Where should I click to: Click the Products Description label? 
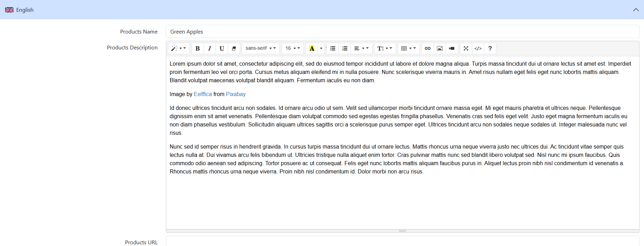(132, 47)
